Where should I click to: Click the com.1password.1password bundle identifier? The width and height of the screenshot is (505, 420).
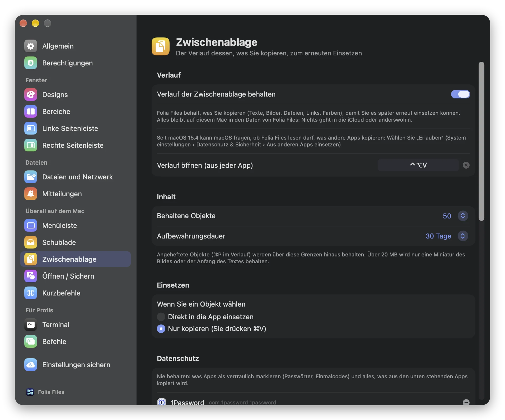242,403
